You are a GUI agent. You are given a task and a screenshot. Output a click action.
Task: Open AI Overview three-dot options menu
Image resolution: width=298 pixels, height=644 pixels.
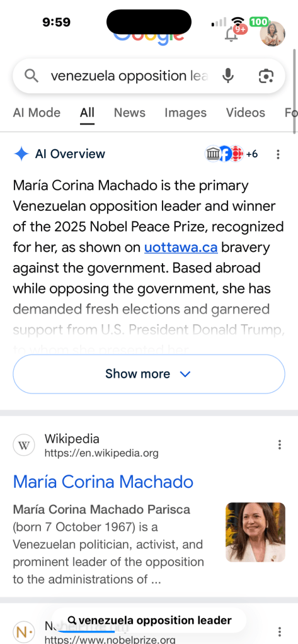(278, 154)
